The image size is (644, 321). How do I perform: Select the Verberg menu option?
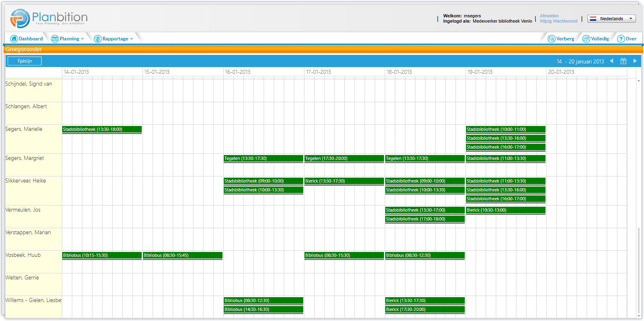(565, 39)
